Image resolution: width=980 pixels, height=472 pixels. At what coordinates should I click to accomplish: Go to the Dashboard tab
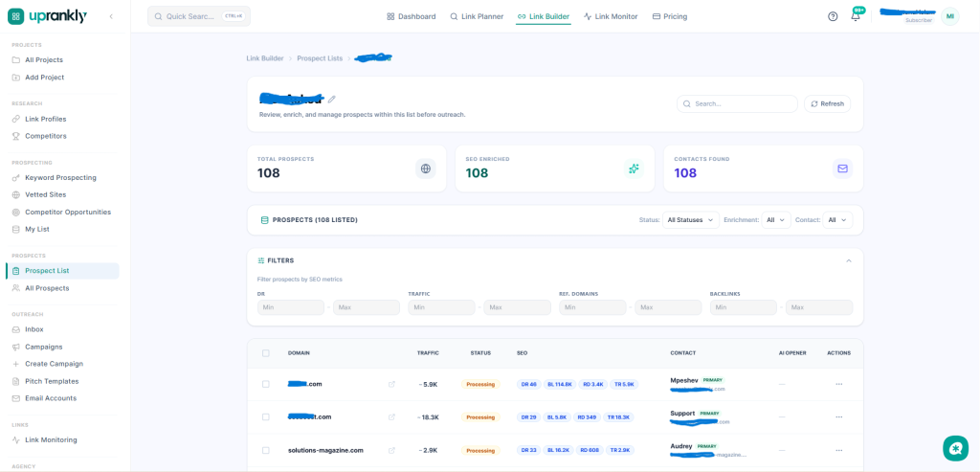412,17
